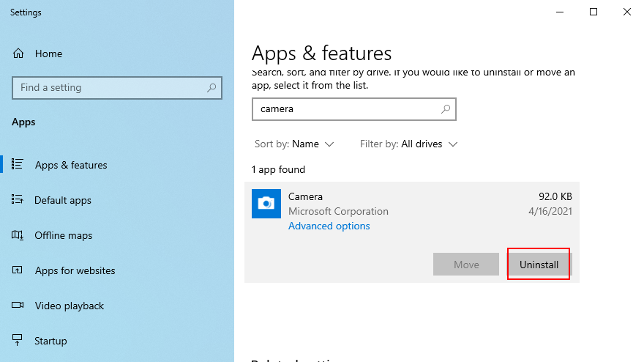Open the Sort by Name dropdown
This screenshot has height=362, width=644.
tap(294, 144)
